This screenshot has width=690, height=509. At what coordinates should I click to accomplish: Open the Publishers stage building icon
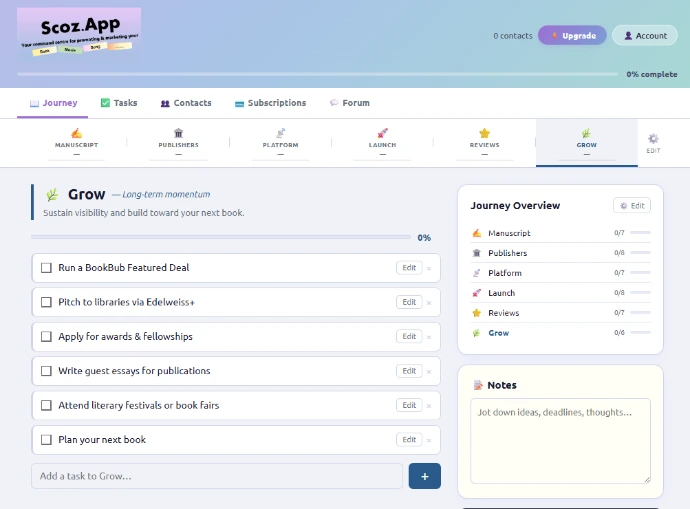pyautogui.click(x=178, y=133)
